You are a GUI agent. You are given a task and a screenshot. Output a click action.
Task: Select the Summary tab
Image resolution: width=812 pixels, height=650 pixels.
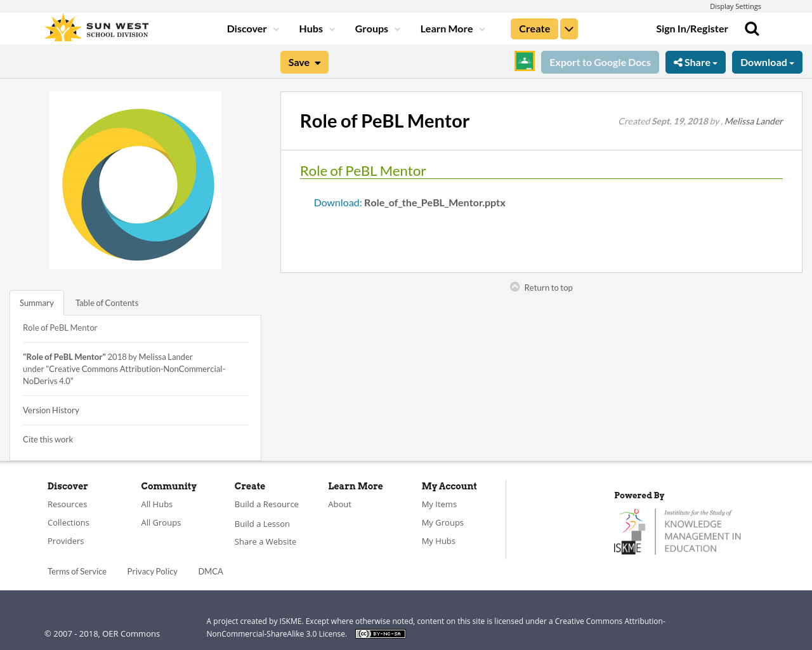click(x=36, y=302)
